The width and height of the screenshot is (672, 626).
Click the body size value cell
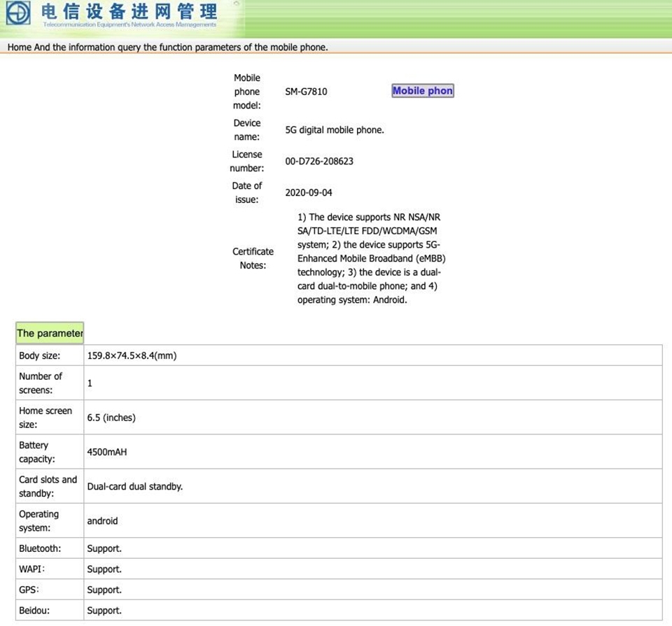click(x=373, y=355)
